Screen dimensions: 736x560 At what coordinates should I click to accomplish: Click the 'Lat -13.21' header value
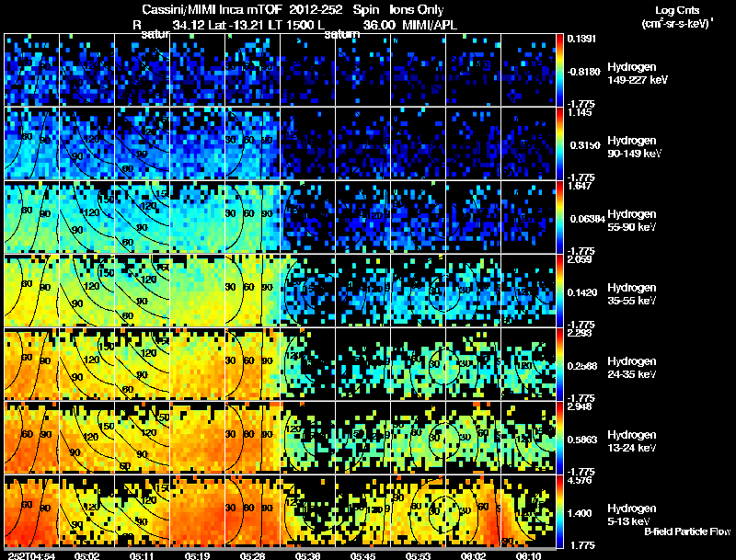pos(236,25)
